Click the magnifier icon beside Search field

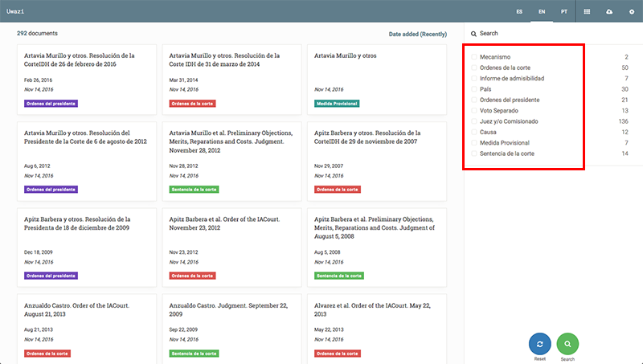474,34
